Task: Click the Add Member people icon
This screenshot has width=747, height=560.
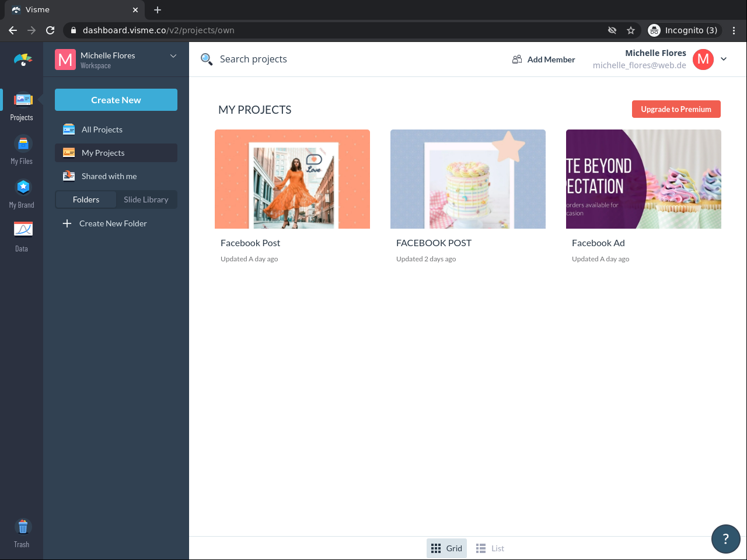Action: pyautogui.click(x=517, y=60)
